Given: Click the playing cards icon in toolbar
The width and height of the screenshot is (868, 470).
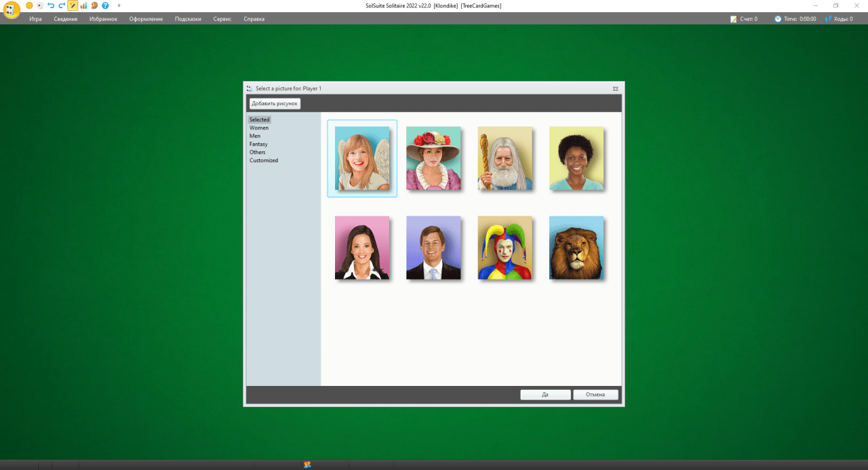Looking at the screenshot, I should 40,5.
